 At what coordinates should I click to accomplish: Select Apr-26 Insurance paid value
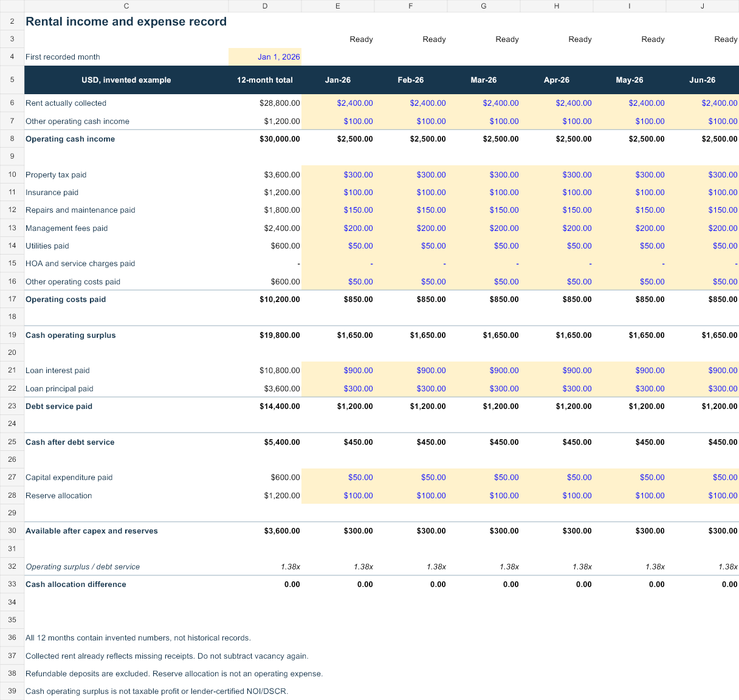[557, 193]
